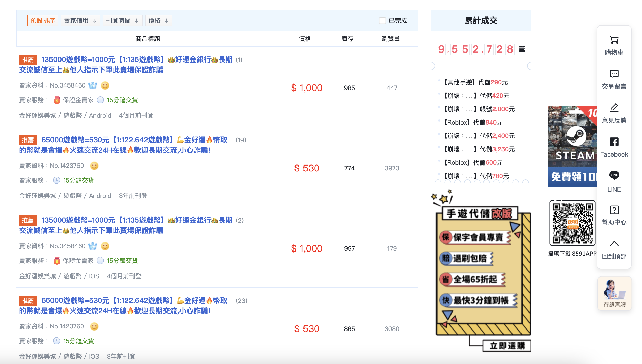Click the Steam 免費領 promotional banner
Screen dimensions: 642x364
click(572, 147)
